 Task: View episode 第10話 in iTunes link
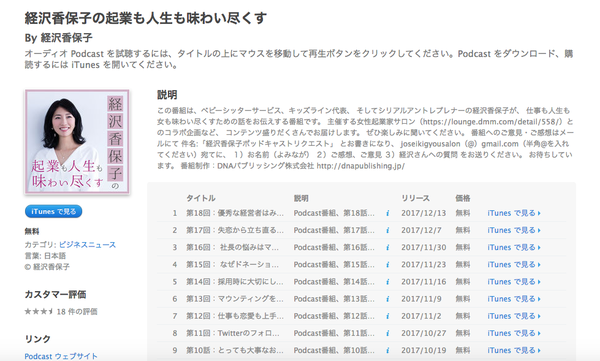tap(514, 351)
